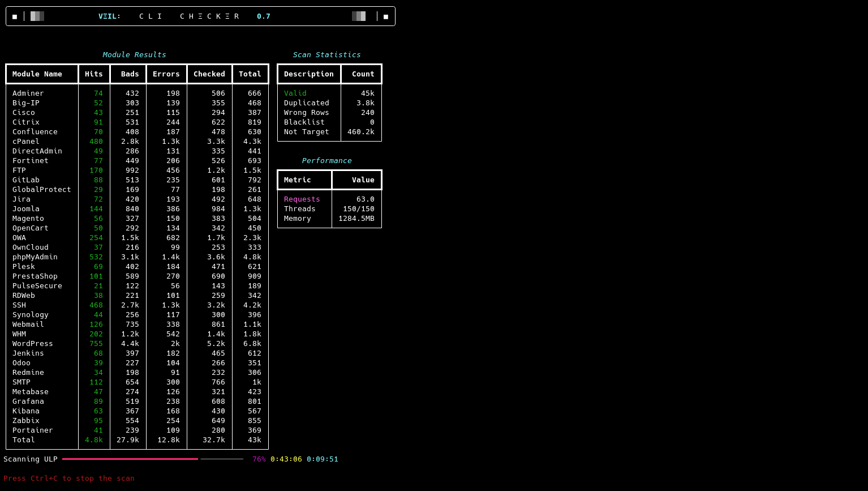Image resolution: width=868 pixels, height=491 pixels.
Task: Click the Valid statistic label
Action: pyautogui.click(x=295, y=93)
